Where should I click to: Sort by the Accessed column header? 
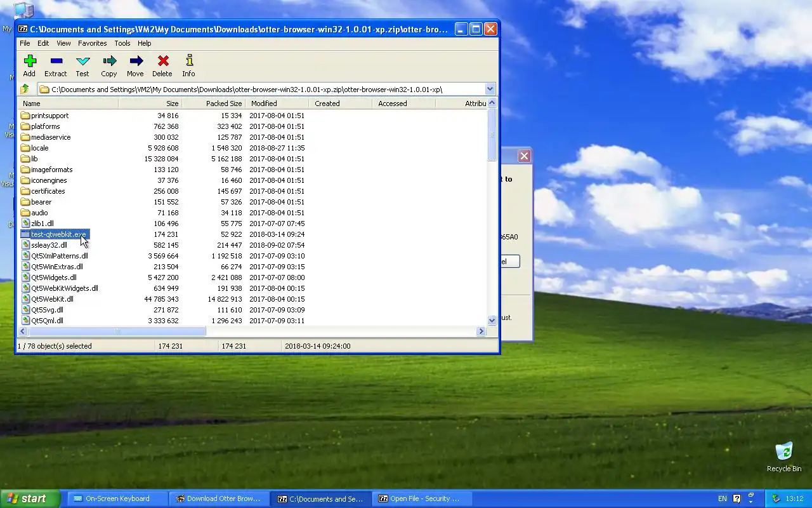tap(403, 104)
